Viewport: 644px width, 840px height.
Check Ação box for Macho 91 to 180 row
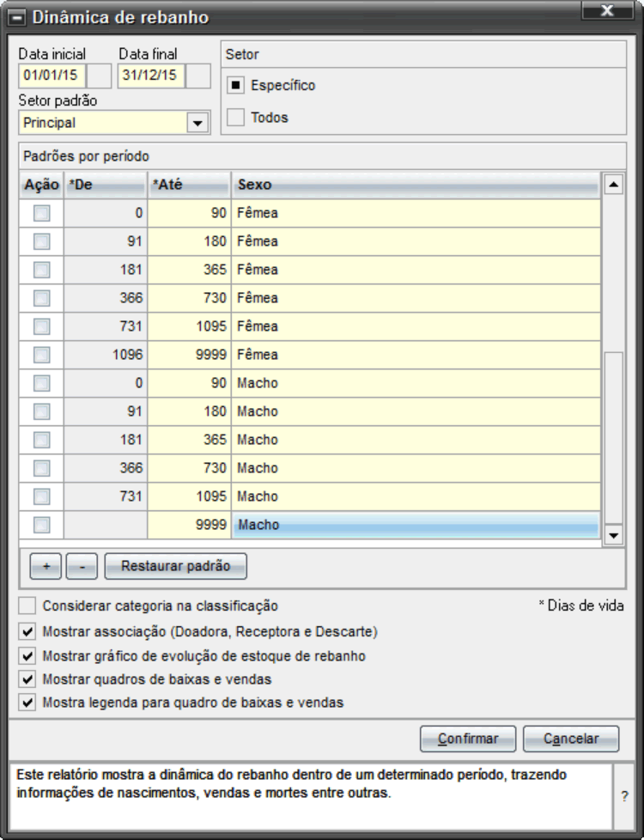point(42,412)
